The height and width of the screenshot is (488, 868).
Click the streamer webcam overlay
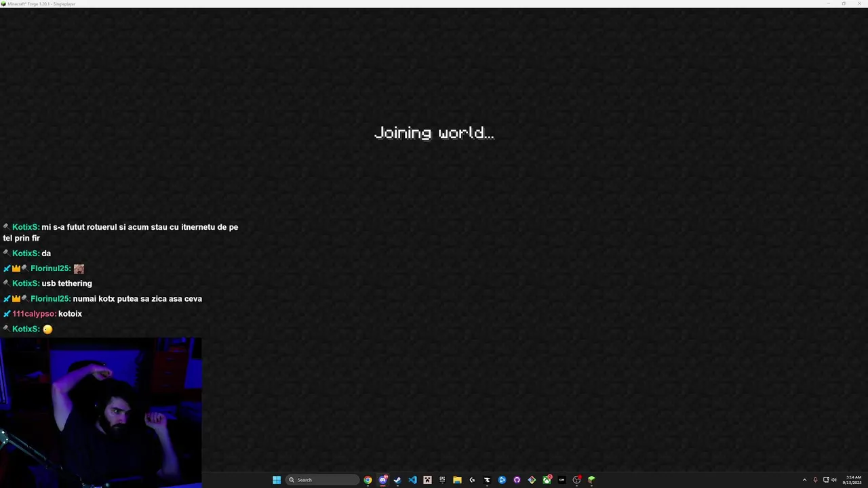pyautogui.click(x=100, y=412)
